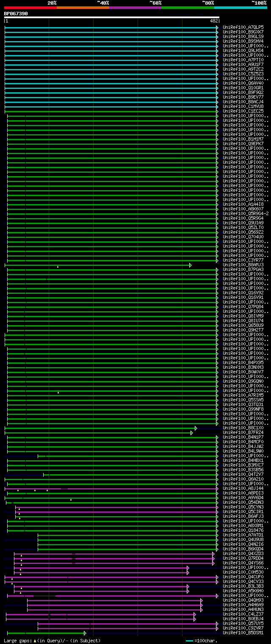Select hit label UniRef100_Q18476

click(x=243, y=530)
